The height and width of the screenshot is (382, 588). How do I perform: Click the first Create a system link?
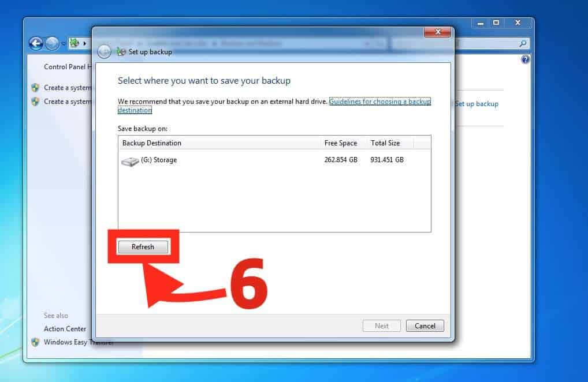point(68,88)
